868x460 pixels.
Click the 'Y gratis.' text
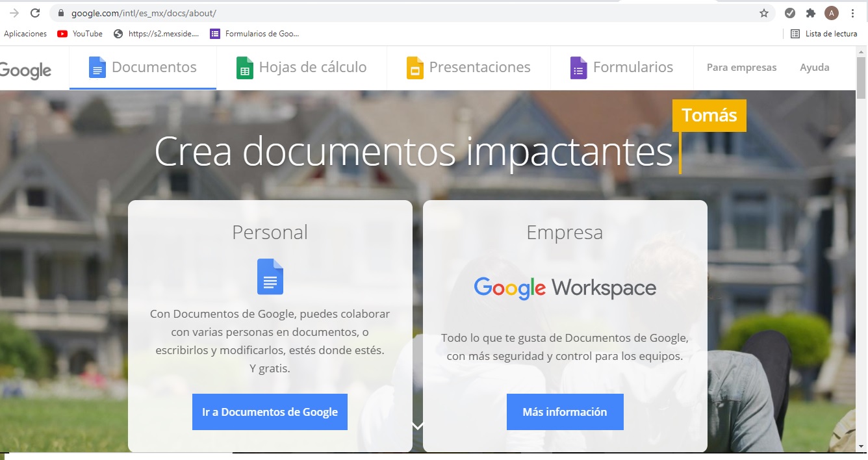[270, 368]
